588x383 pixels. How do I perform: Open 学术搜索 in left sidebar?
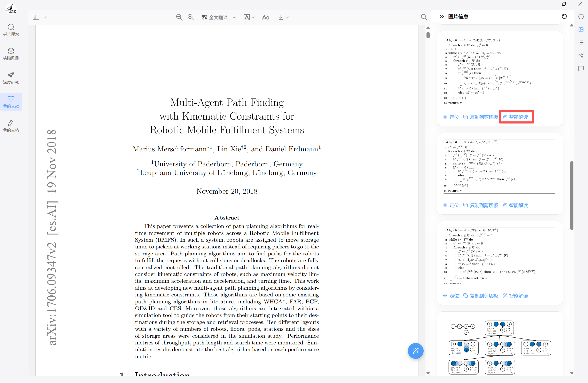click(x=11, y=30)
